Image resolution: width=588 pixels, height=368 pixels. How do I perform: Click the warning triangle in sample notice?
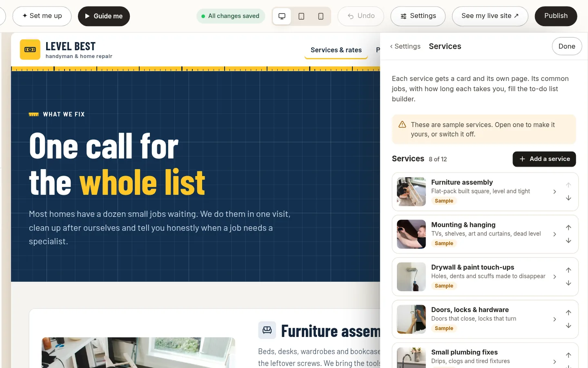tap(402, 125)
